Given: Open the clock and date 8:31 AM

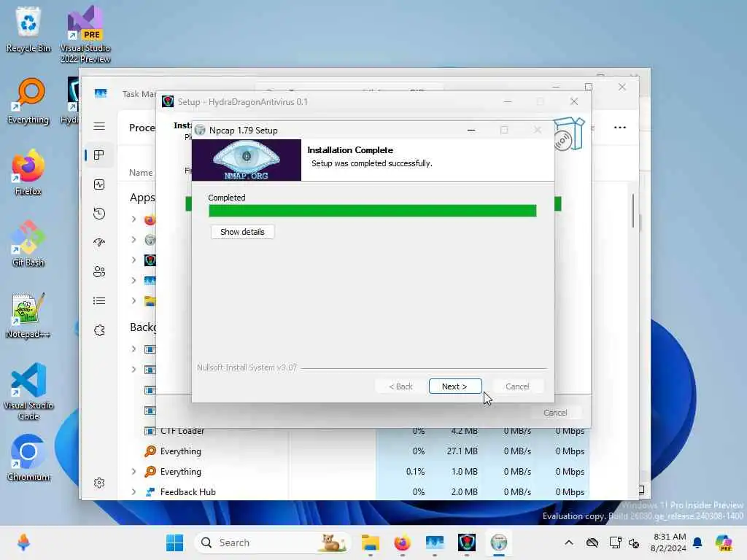Looking at the screenshot, I should click(x=668, y=542).
